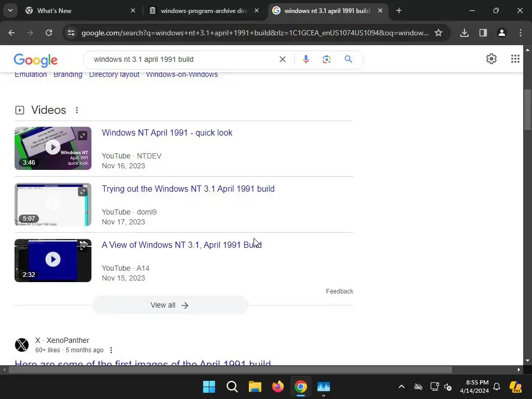532x399 pixels.
Task: Click the scroll-down arrow of page scrollbar
Action: point(527,361)
